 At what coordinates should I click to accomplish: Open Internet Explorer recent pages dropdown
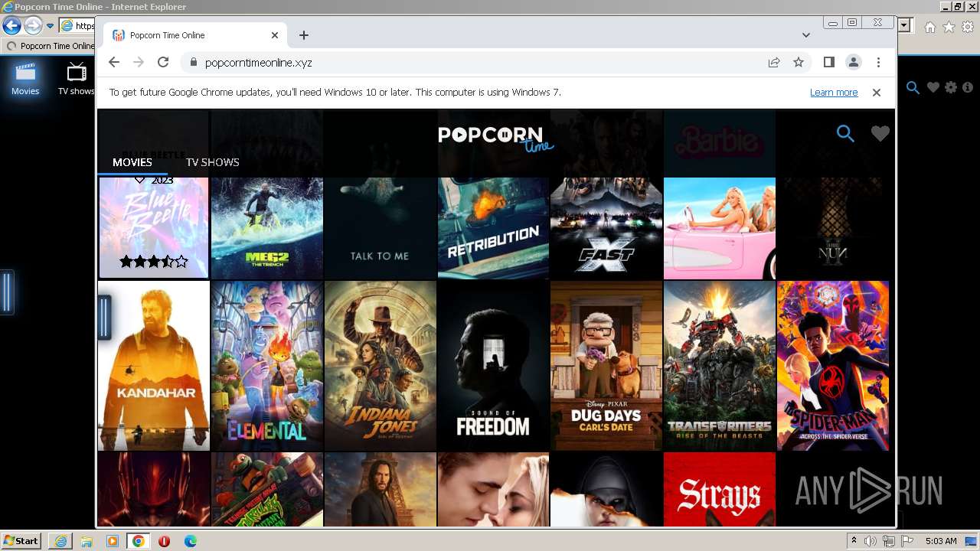50,26
